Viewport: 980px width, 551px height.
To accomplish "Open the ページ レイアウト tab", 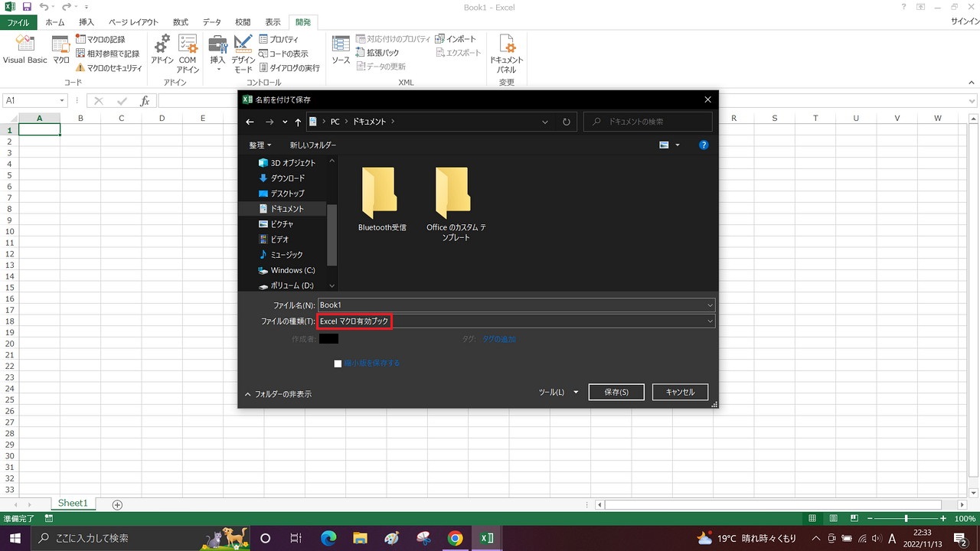I will [x=134, y=22].
